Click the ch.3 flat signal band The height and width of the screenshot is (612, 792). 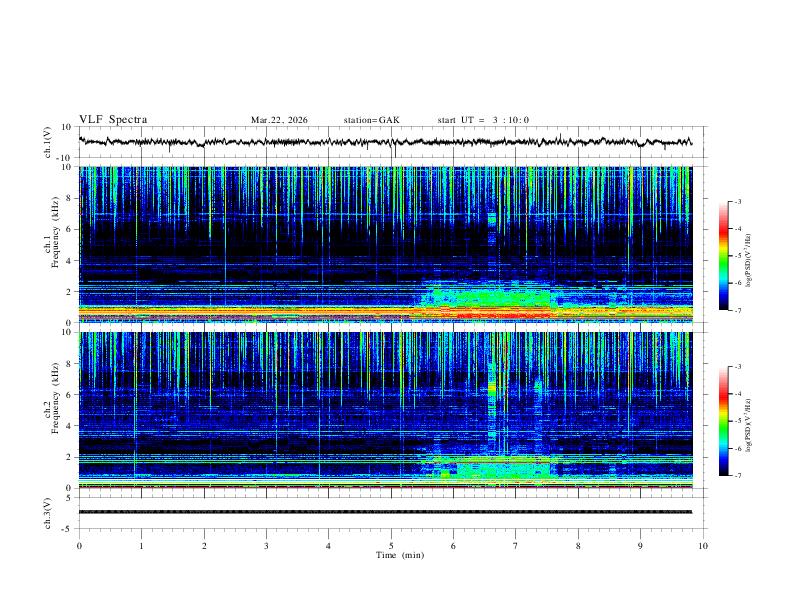coord(385,512)
